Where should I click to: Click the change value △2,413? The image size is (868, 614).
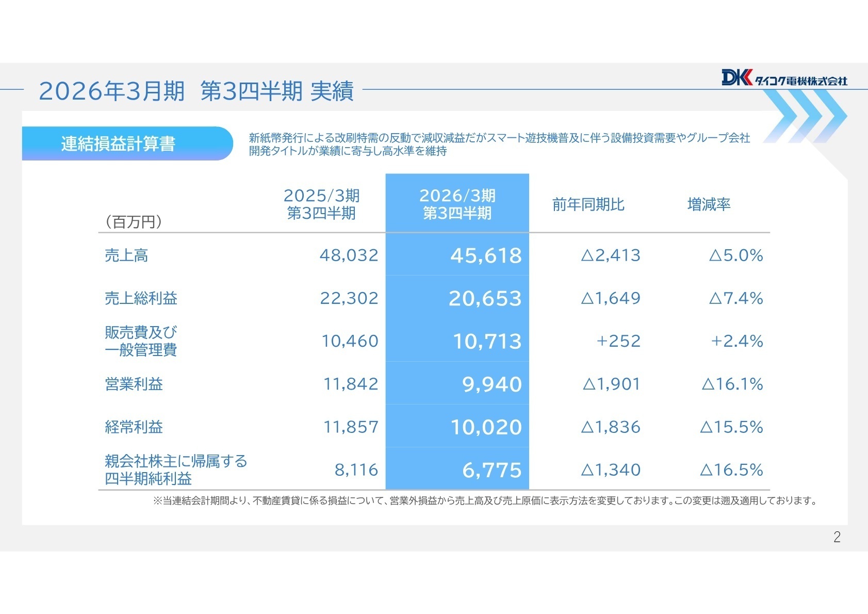click(611, 255)
